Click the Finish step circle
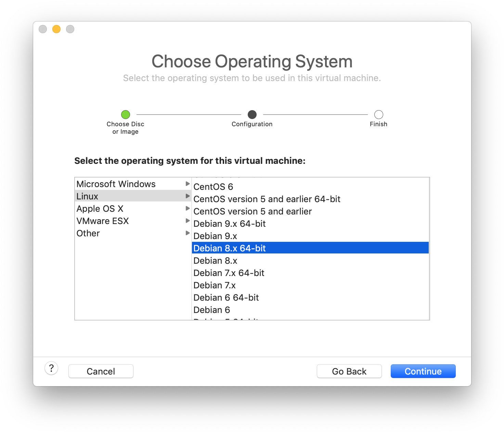 tap(379, 115)
